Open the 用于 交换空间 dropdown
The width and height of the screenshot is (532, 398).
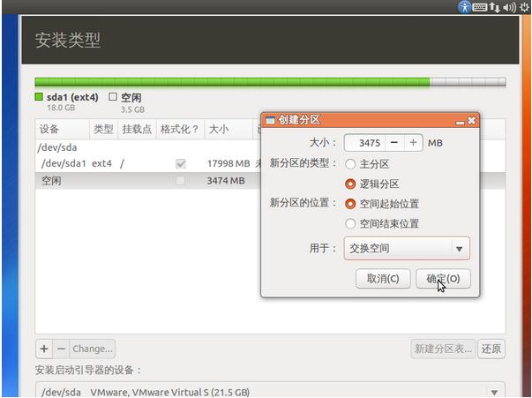[x=407, y=249]
